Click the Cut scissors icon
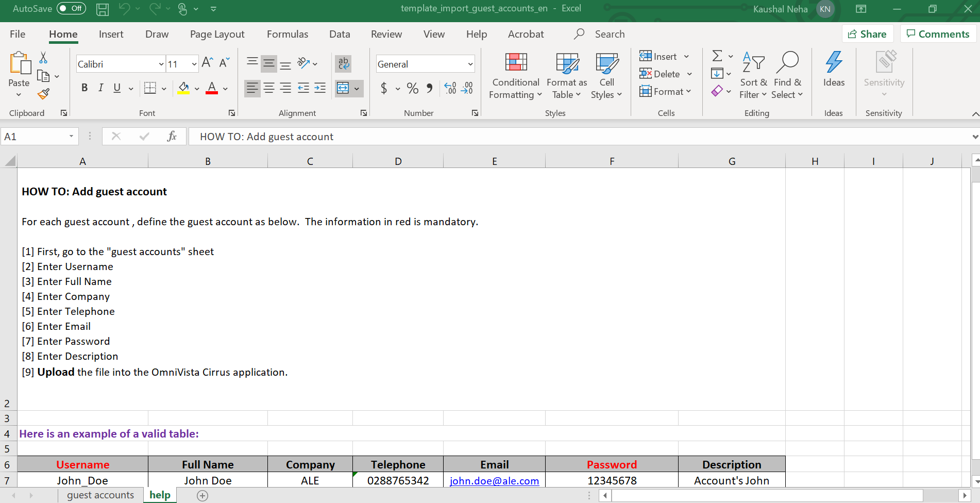 pos(43,58)
